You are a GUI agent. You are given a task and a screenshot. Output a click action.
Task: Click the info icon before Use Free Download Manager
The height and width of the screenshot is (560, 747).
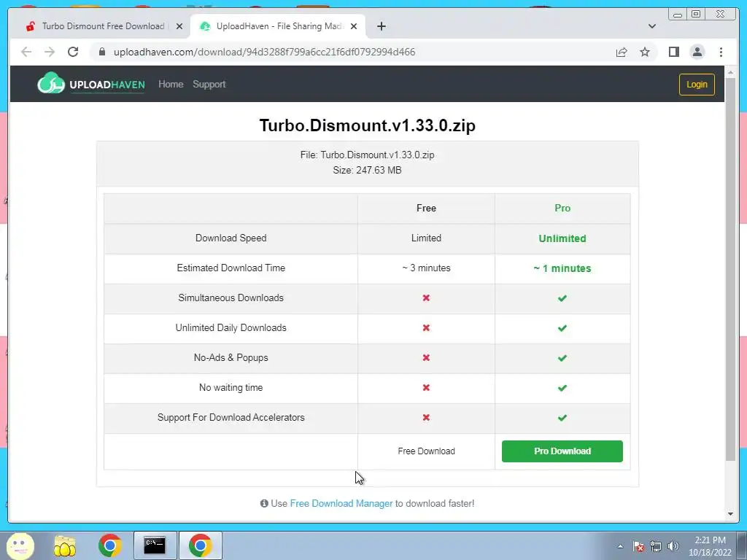click(264, 503)
